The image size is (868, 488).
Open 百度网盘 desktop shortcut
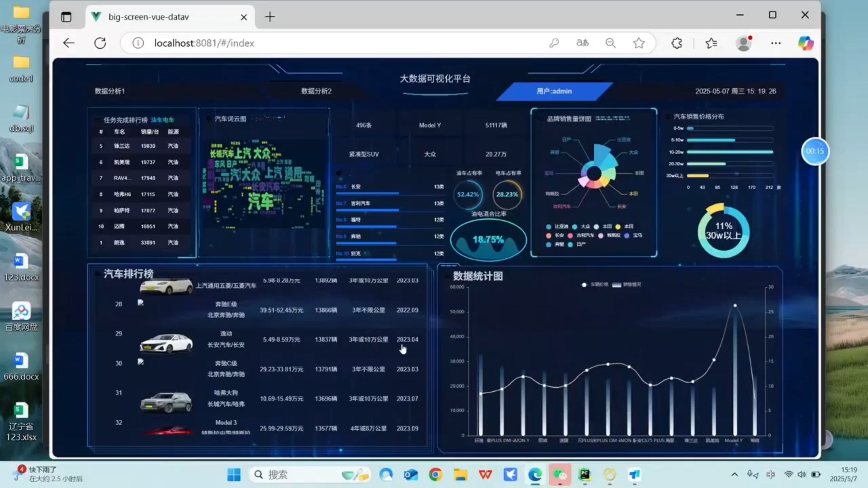click(21, 316)
